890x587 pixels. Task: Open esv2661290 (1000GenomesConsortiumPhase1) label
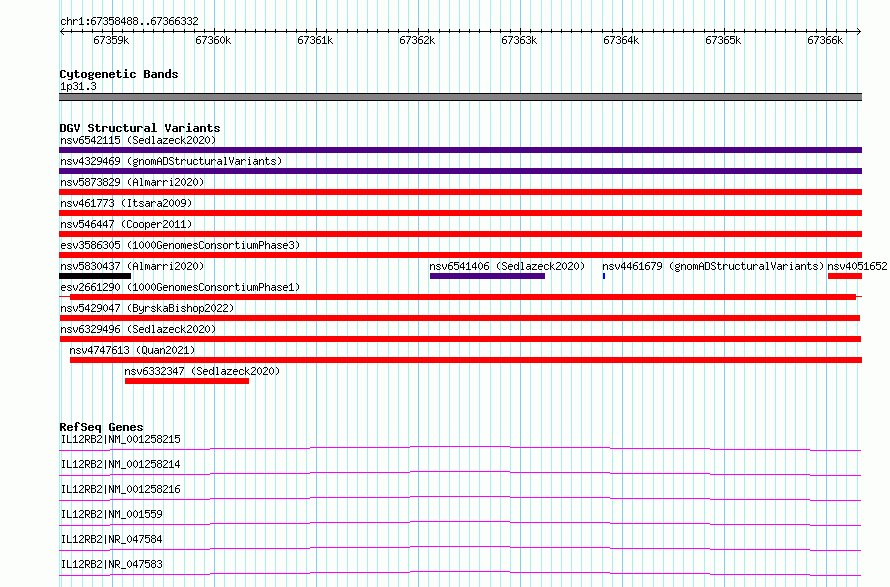click(180, 287)
